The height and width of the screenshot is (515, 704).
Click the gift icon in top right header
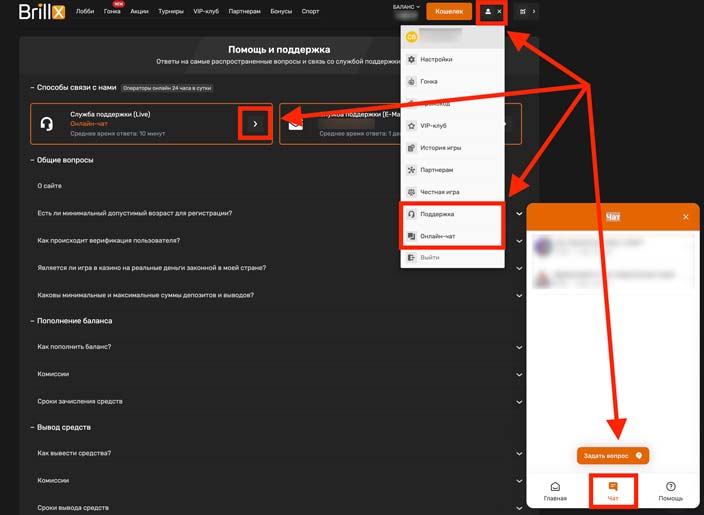523,12
